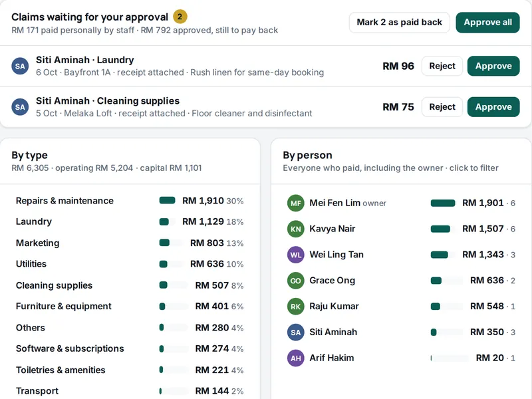Filter by Kavya Nair name

[332, 229]
